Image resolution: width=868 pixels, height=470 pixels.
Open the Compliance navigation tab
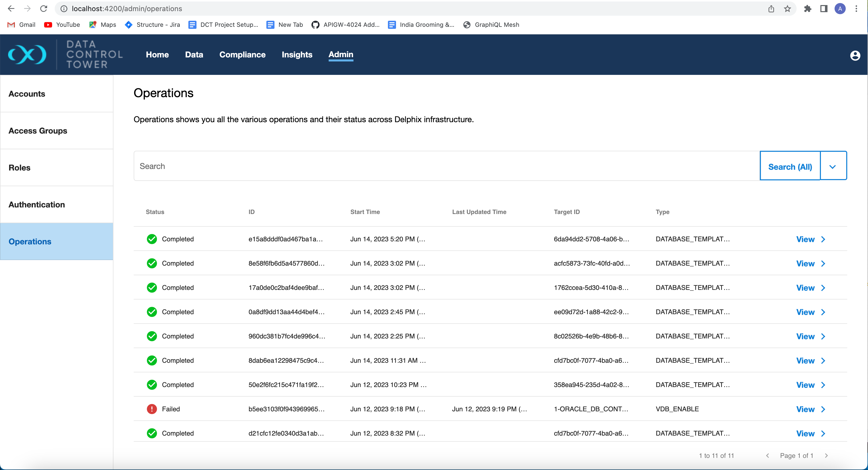[x=242, y=55]
